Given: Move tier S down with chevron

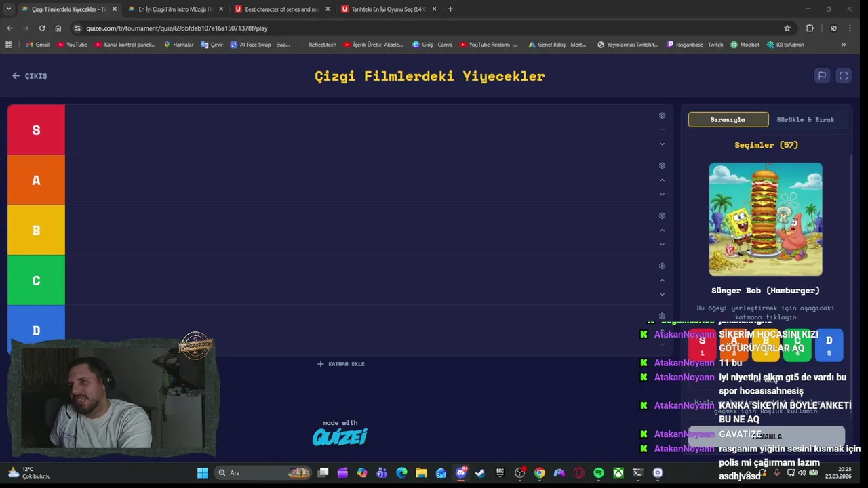Looking at the screenshot, I should pyautogui.click(x=662, y=144).
